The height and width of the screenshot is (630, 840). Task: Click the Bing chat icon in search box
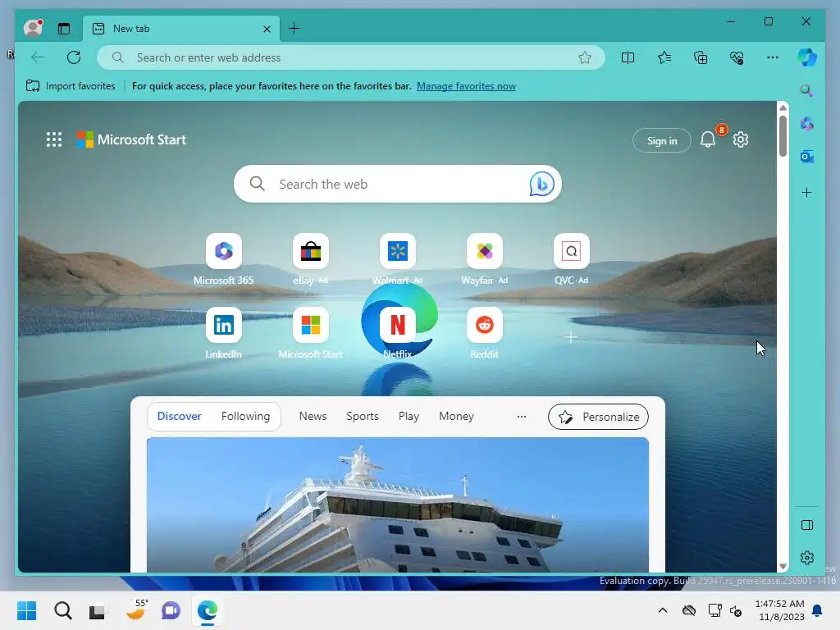[541, 184]
